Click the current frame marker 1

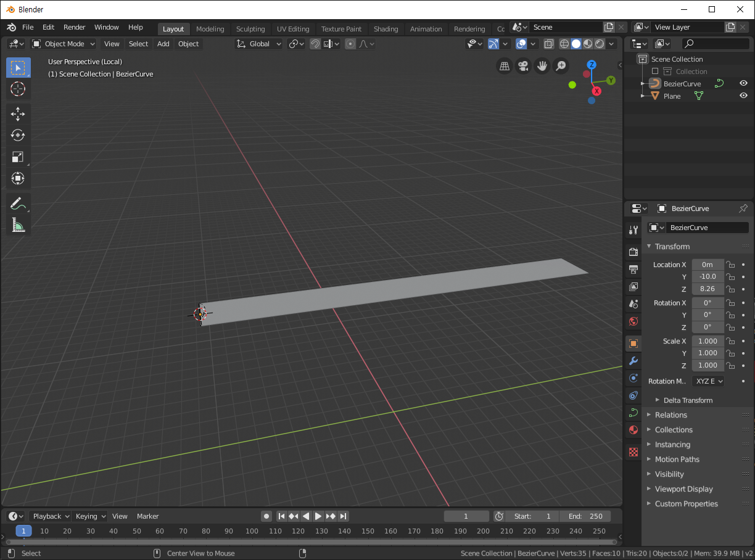[x=23, y=531]
